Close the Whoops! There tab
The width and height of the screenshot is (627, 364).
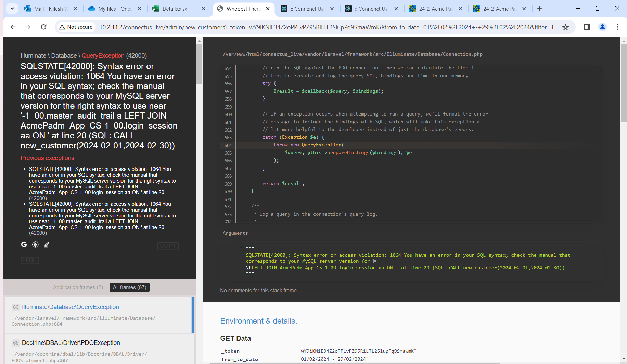(268, 9)
